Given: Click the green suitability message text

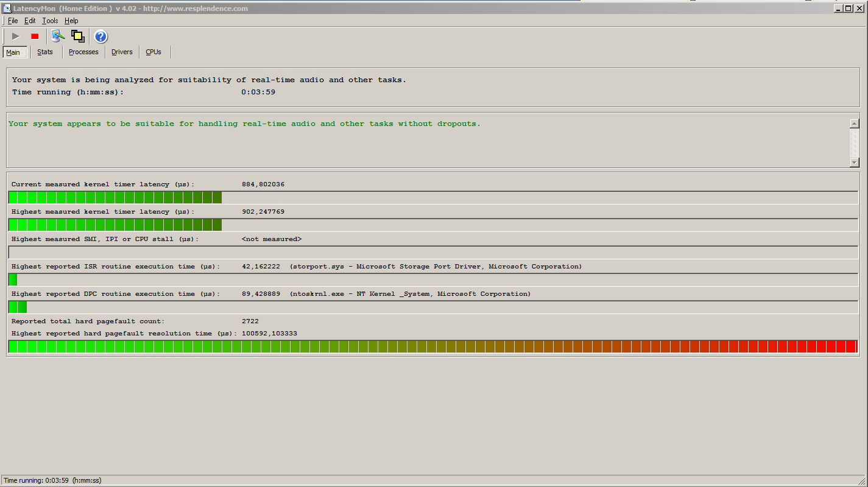Looking at the screenshot, I should pyautogui.click(x=244, y=124).
